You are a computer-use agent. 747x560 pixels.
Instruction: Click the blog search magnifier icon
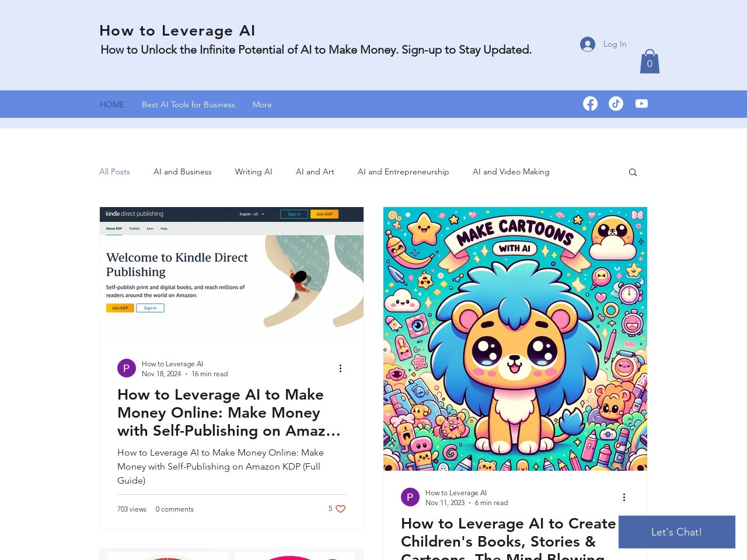633,172
